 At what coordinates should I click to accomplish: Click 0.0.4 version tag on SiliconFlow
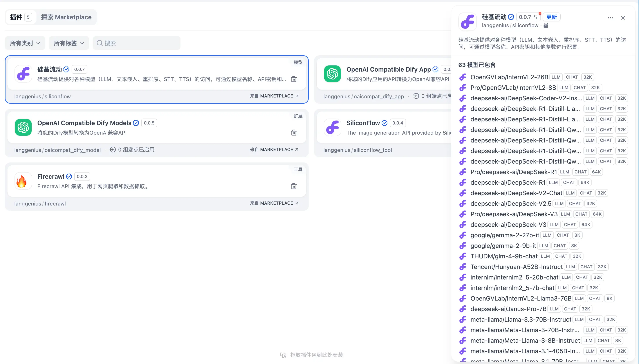398,123
